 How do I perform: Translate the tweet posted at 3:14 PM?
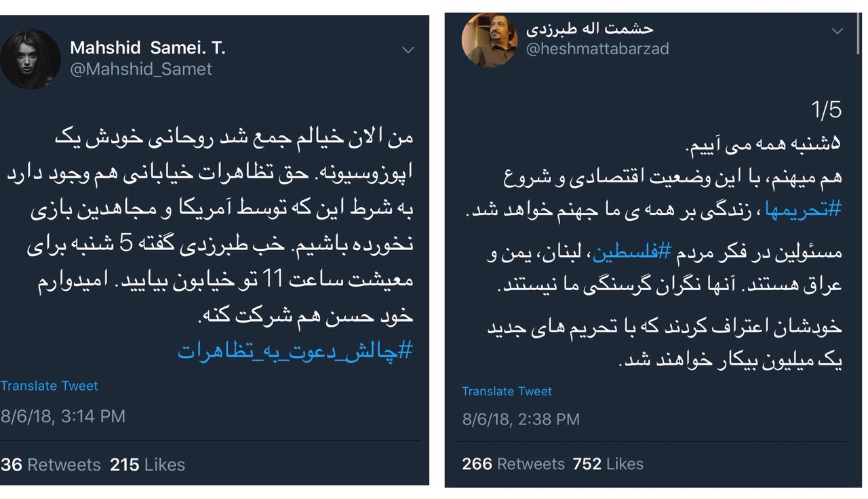(50, 386)
